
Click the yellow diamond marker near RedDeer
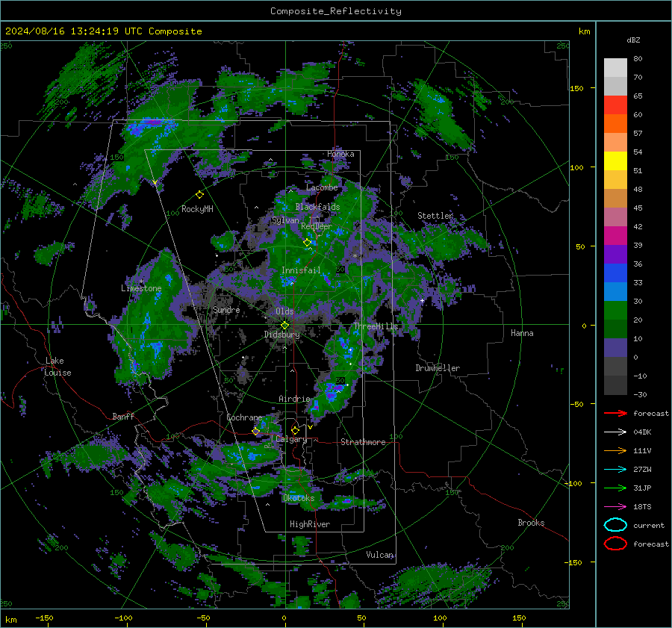tap(307, 243)
